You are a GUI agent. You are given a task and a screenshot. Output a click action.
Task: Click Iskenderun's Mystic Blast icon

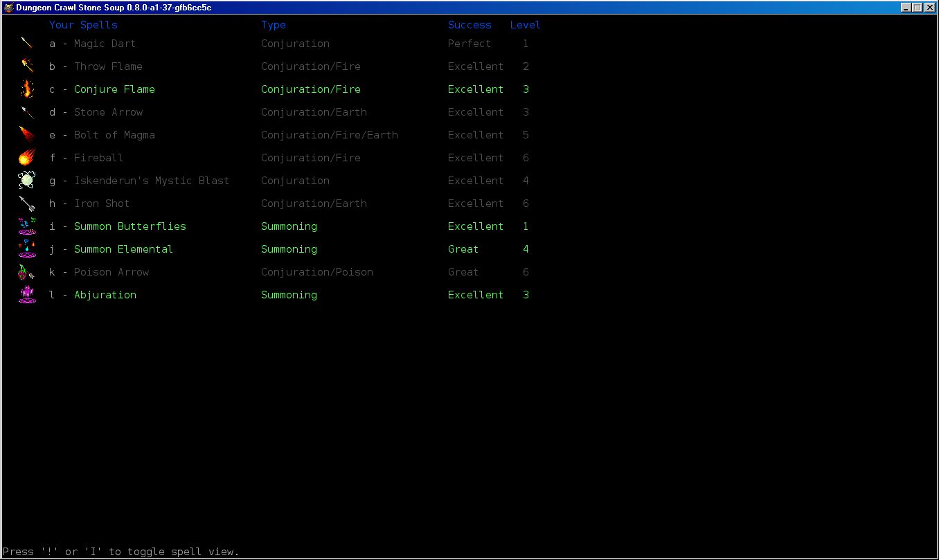tap(27, 180)
